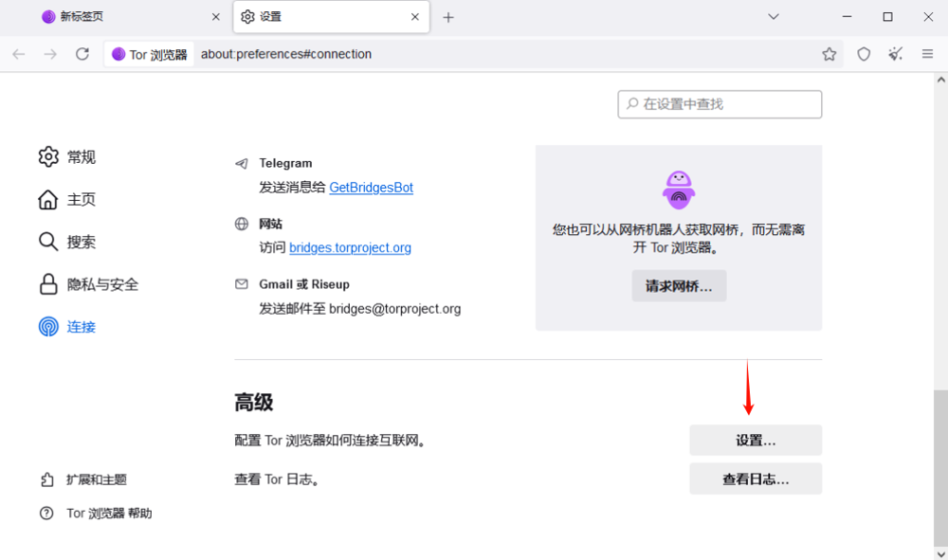
Task: Click the 设置 advanced settings button
Action: 756,441
